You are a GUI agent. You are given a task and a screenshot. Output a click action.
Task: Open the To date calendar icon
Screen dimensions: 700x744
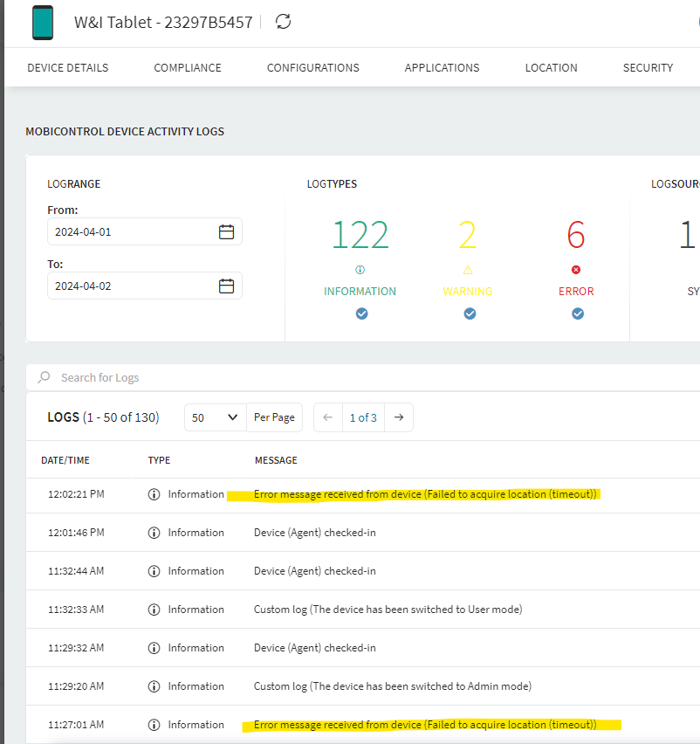click(226, 286)
